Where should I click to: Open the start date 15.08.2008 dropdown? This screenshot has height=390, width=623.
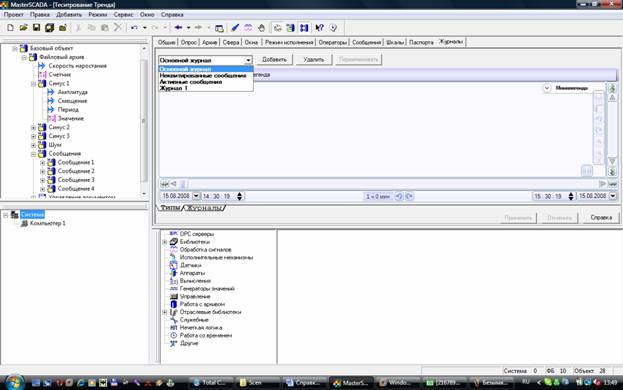point(196,196)
